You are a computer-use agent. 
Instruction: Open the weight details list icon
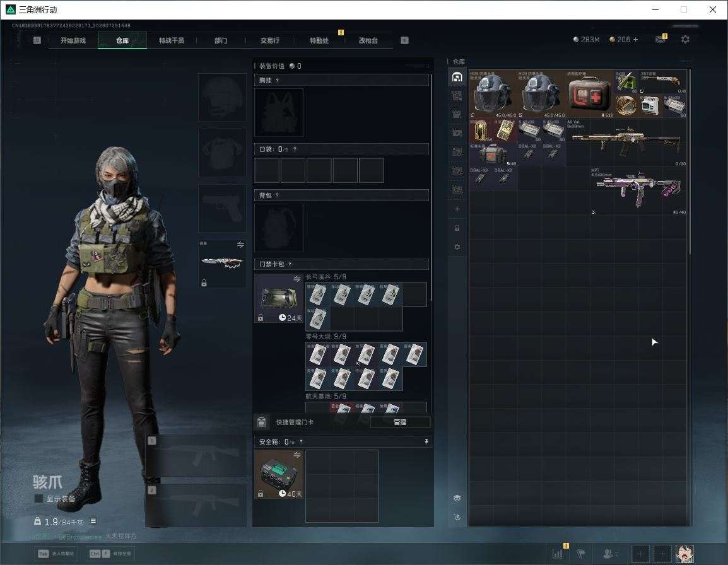[x=93, y=521]
